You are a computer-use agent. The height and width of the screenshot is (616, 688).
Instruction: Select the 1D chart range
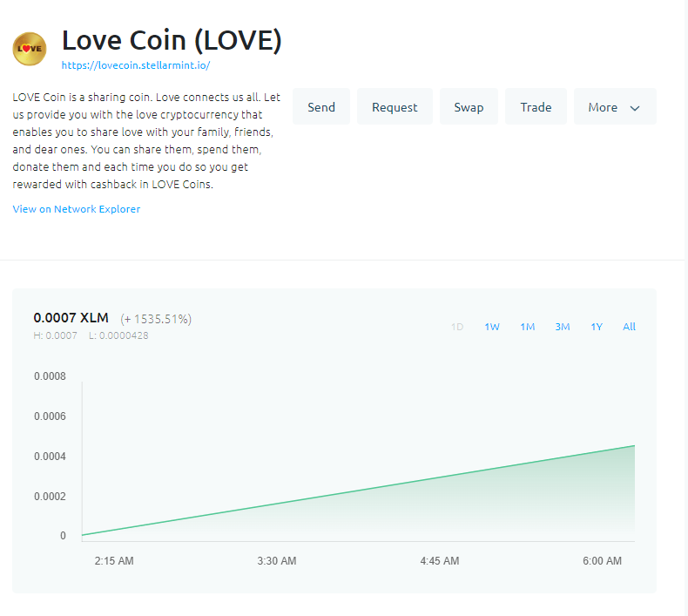tap(457, 327)
